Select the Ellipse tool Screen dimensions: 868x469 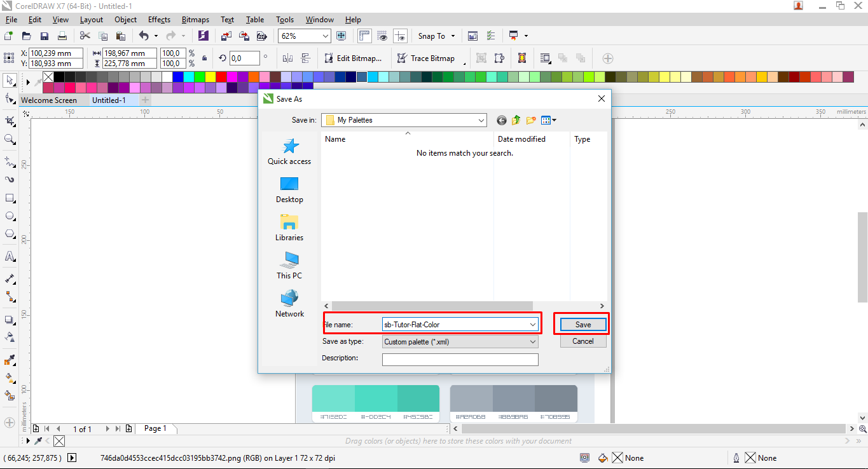coord(10,216)
